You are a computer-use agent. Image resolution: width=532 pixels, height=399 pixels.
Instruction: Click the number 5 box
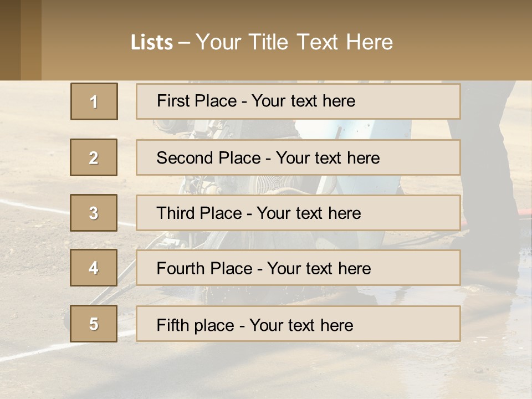pos(94,324)
